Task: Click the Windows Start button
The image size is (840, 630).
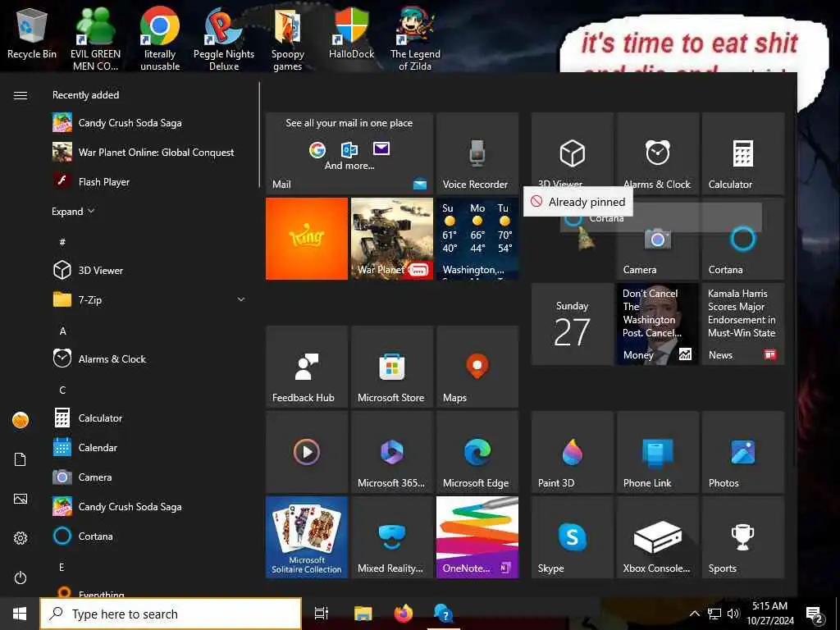Action: (20, 614)
